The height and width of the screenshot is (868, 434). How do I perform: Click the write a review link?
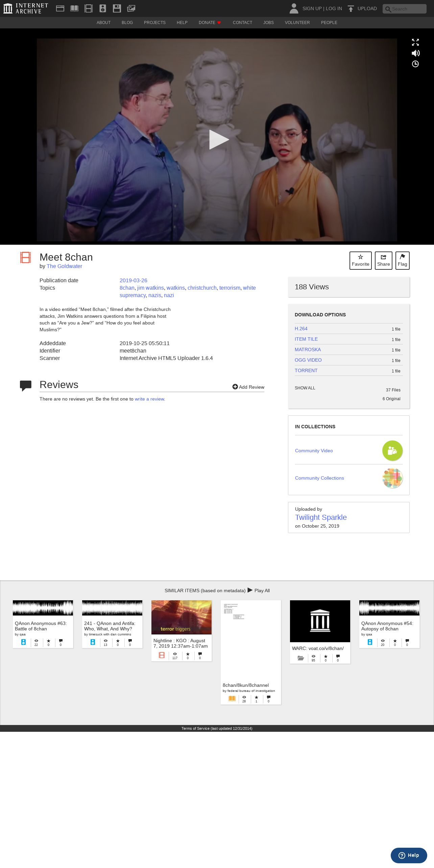149,399
